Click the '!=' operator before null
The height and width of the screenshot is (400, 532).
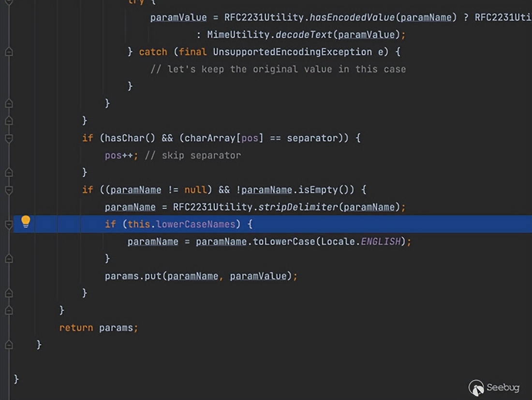(x=173, y=190)
